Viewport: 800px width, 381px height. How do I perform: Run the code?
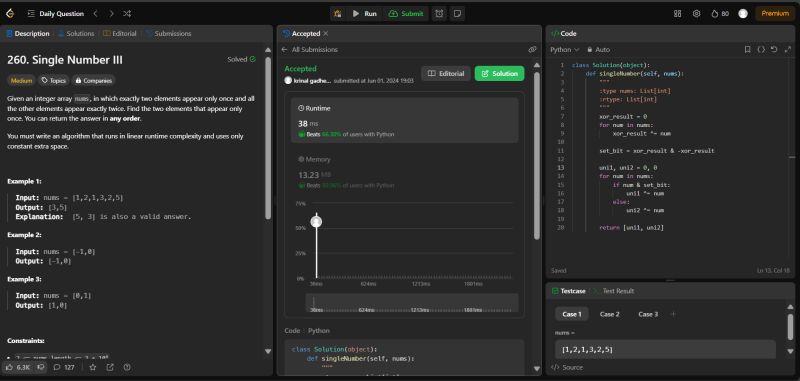(x=365, y=14)
